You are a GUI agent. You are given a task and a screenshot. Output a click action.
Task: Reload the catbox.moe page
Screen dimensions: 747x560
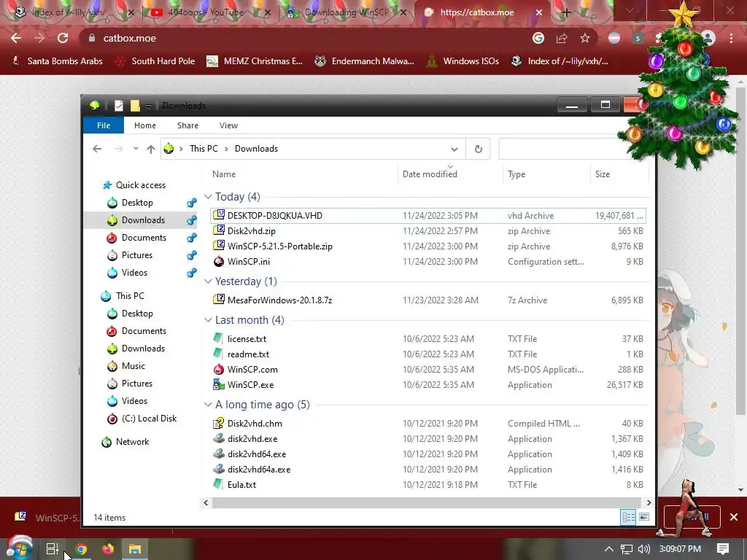(x=63, y=38)
